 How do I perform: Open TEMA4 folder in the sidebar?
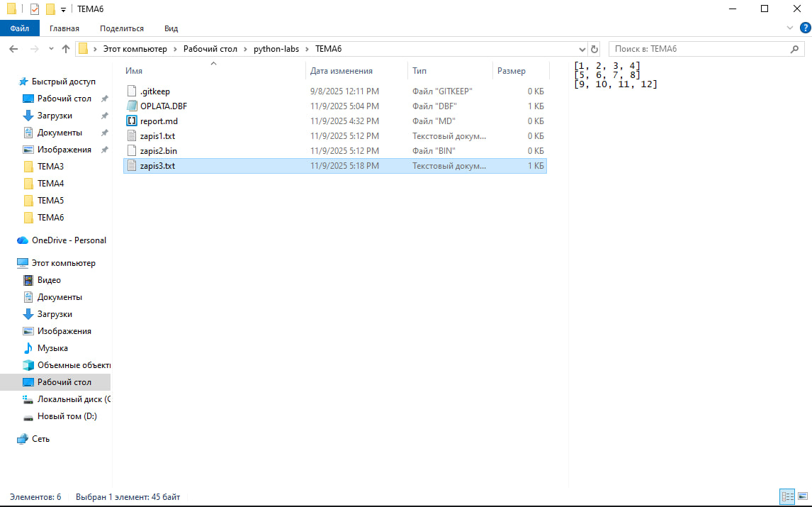pos(50,184)
